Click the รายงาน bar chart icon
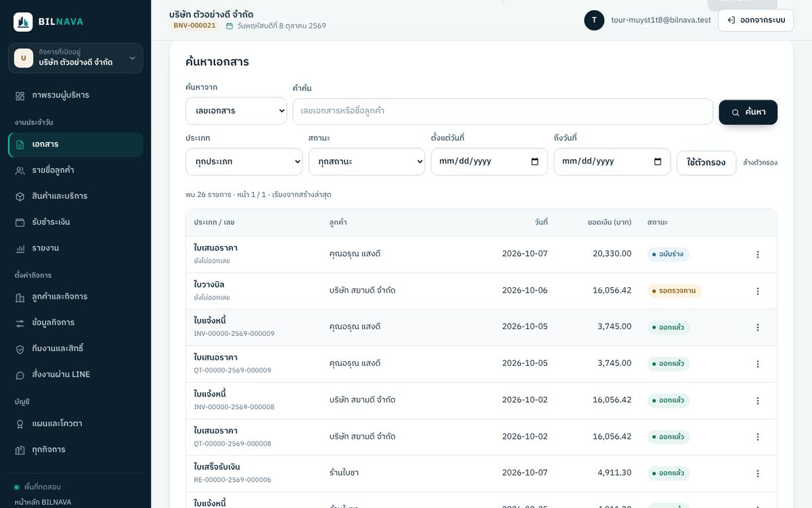The image size is (812, 508). (20, 249)
